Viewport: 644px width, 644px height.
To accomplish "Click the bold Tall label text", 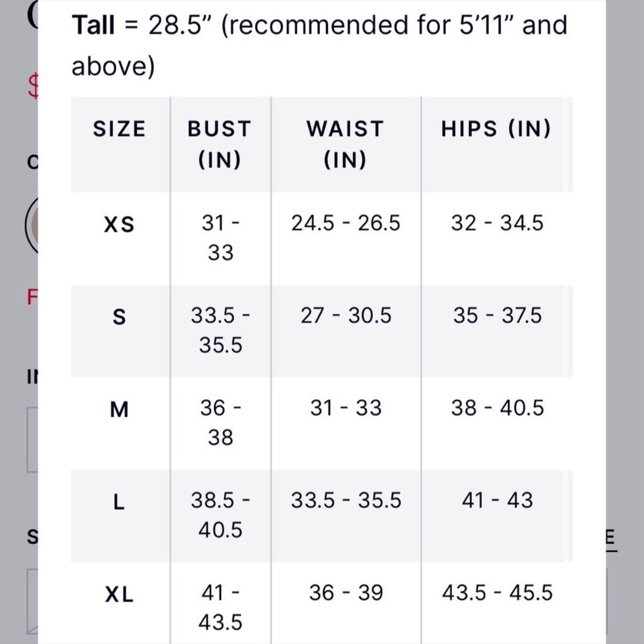I will pyautogui.click(x=93, y=25).
